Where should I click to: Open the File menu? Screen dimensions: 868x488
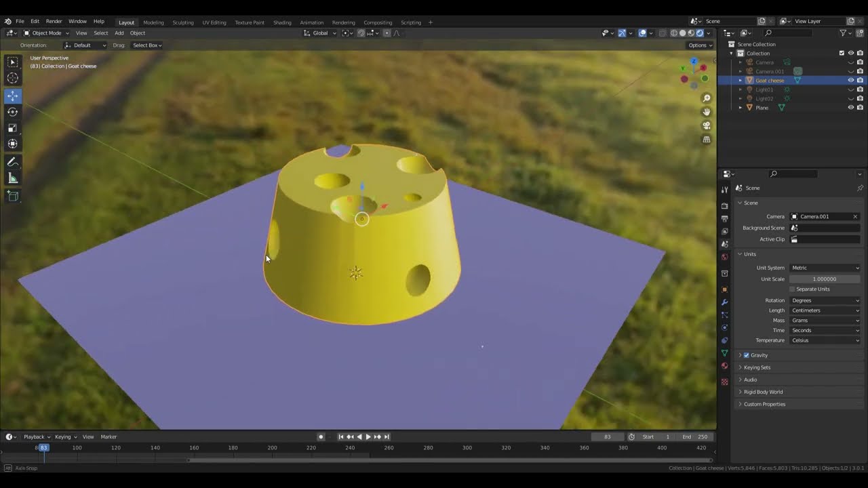click(x=20, y=22)
